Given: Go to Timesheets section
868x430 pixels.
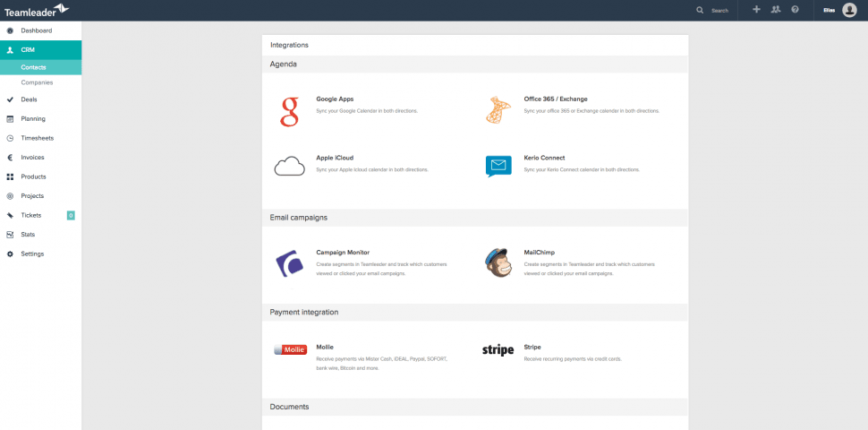Looking at the screenshot, I should click(38, 138).
